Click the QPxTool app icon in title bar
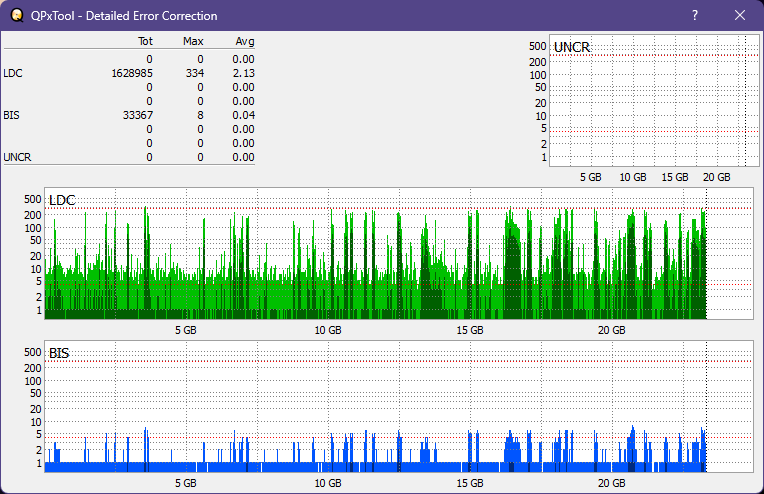The image size is (764, 494). click(x=17, y=16)
